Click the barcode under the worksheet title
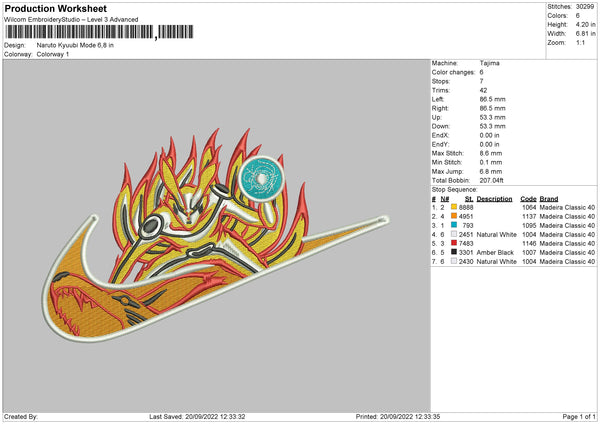 click(99, 32)
